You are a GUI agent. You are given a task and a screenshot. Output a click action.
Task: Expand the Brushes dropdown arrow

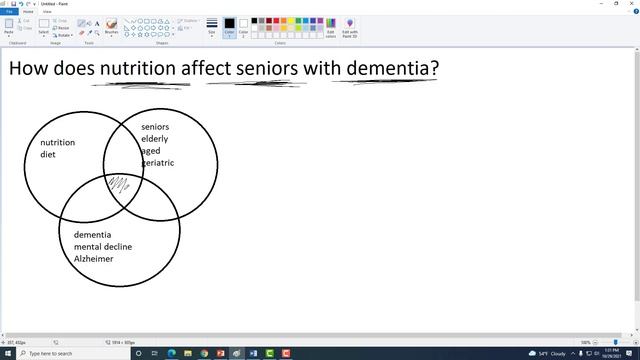coord(111,36)
